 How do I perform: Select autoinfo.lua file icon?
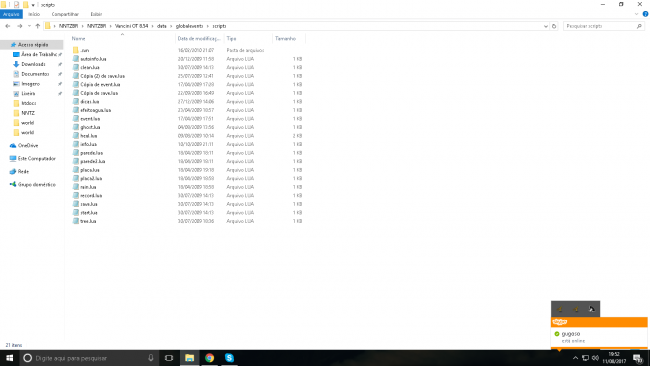pos(75,59)
